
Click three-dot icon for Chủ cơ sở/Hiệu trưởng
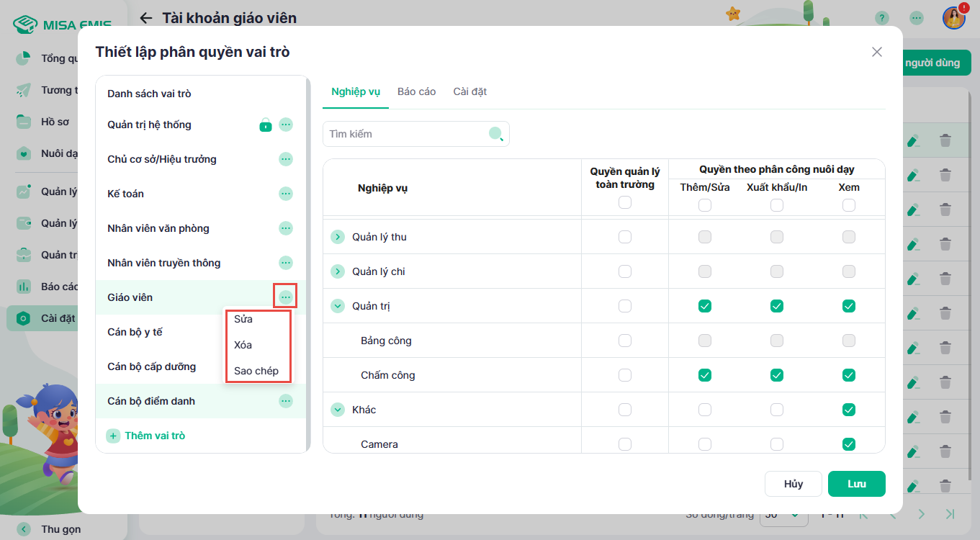[x=286, y=159]
